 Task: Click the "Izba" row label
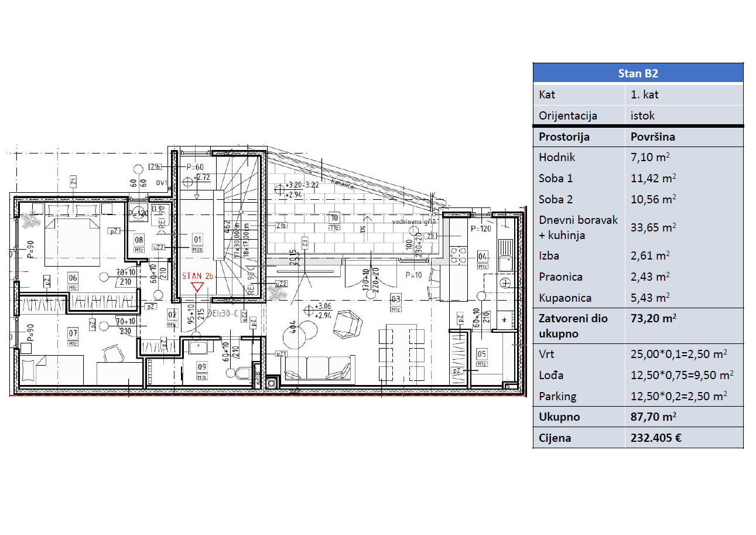[549, 255]
